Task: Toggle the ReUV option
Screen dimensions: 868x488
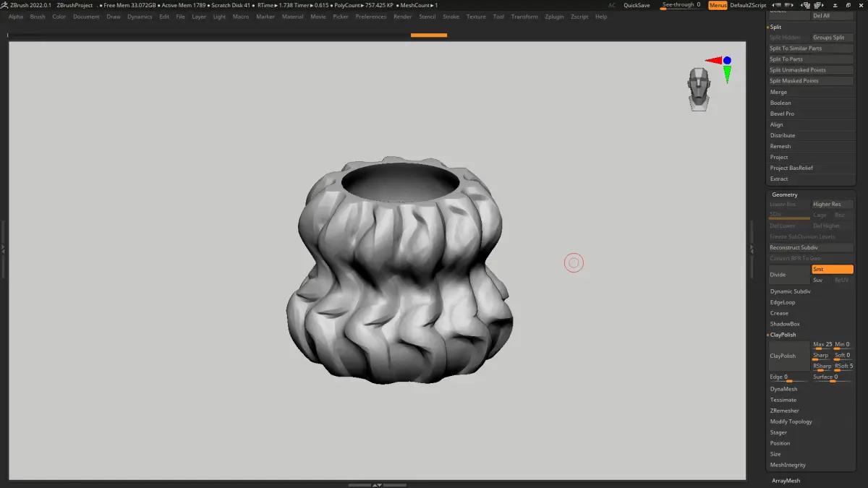Action: [843, 280]
